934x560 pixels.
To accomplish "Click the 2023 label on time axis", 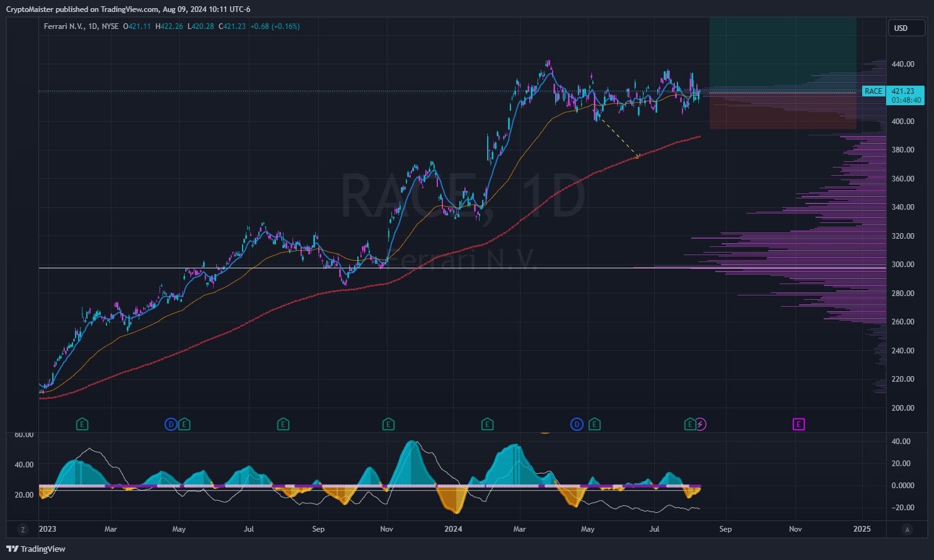I will [x=47, y=529].
